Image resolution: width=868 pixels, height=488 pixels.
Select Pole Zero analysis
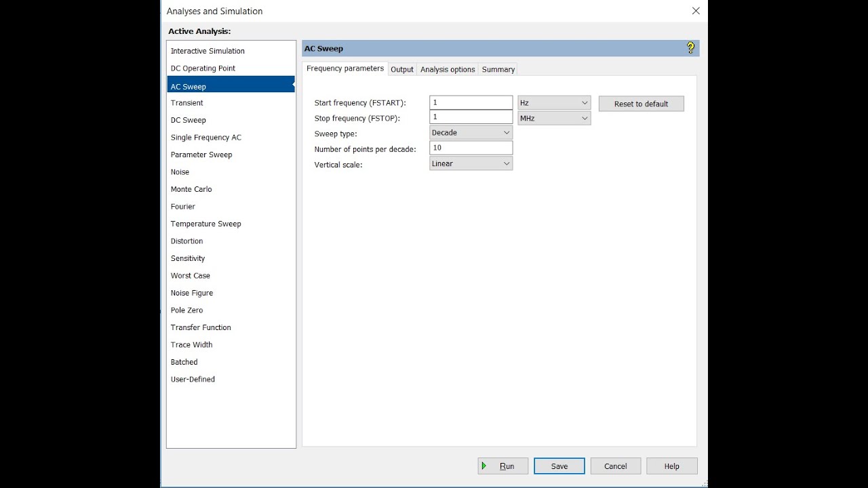click(x=231, y=310)
